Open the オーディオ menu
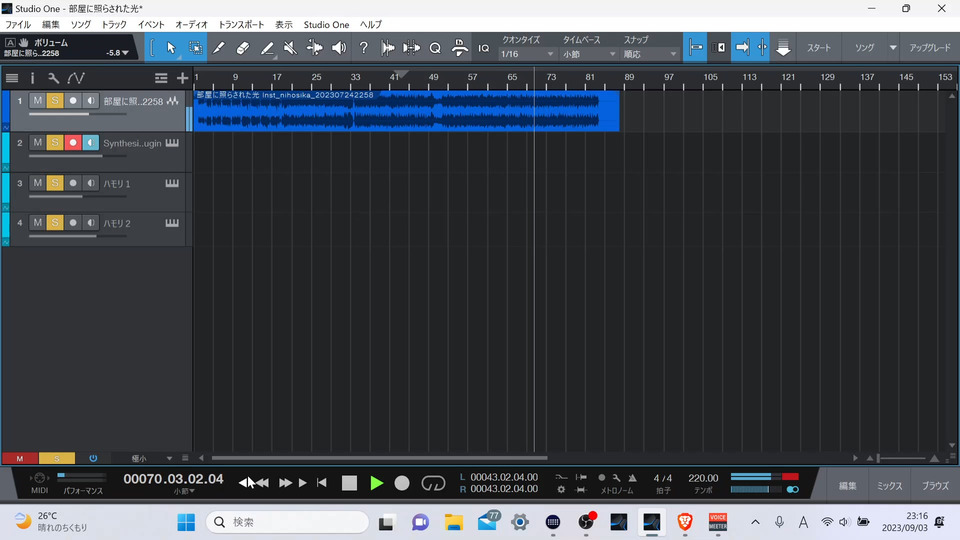The image size is (960, 540). pyautogui.click(x=191, y=24)
